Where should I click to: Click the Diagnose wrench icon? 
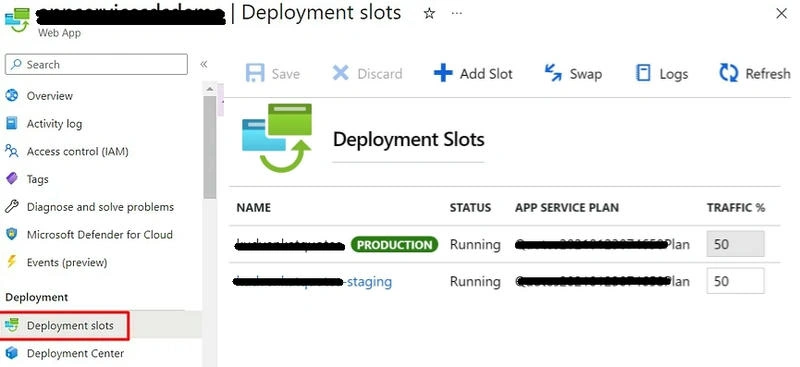[11, 207]
